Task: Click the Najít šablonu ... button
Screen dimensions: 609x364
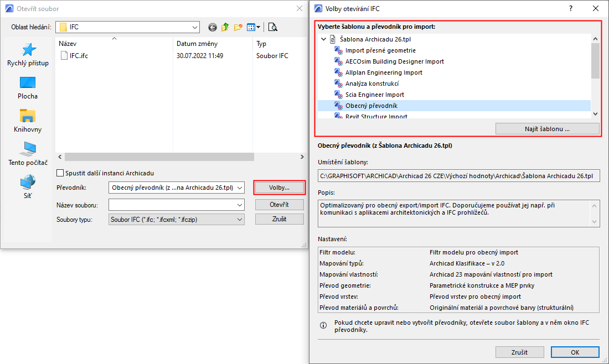Action: tap(547, 129)
